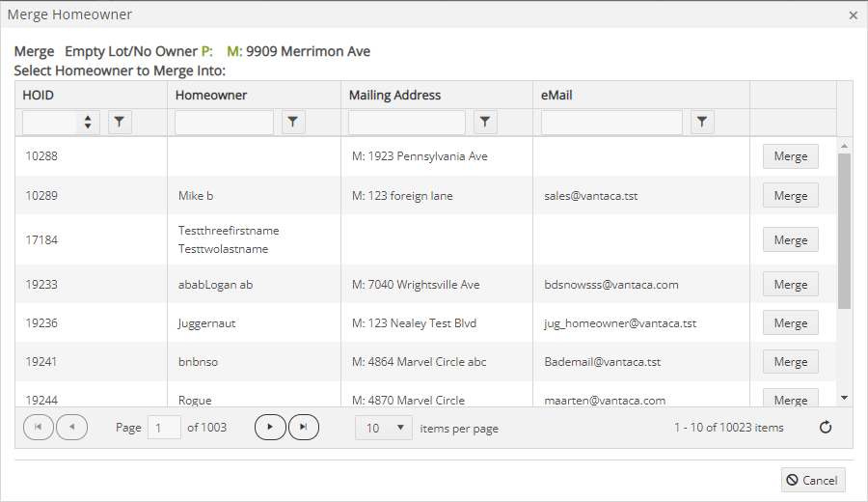Refresh the homeowner grid

(x=826, y=428)
